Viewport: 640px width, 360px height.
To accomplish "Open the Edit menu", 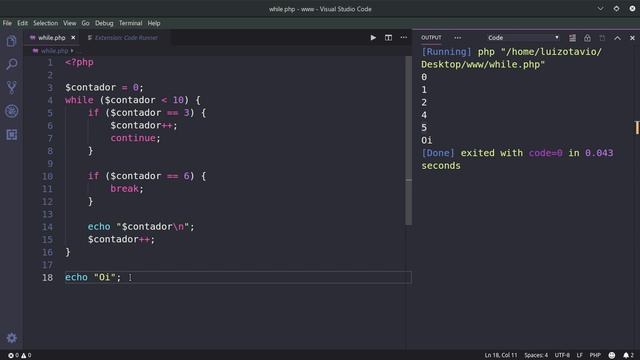I will click(x=22, y=23).
